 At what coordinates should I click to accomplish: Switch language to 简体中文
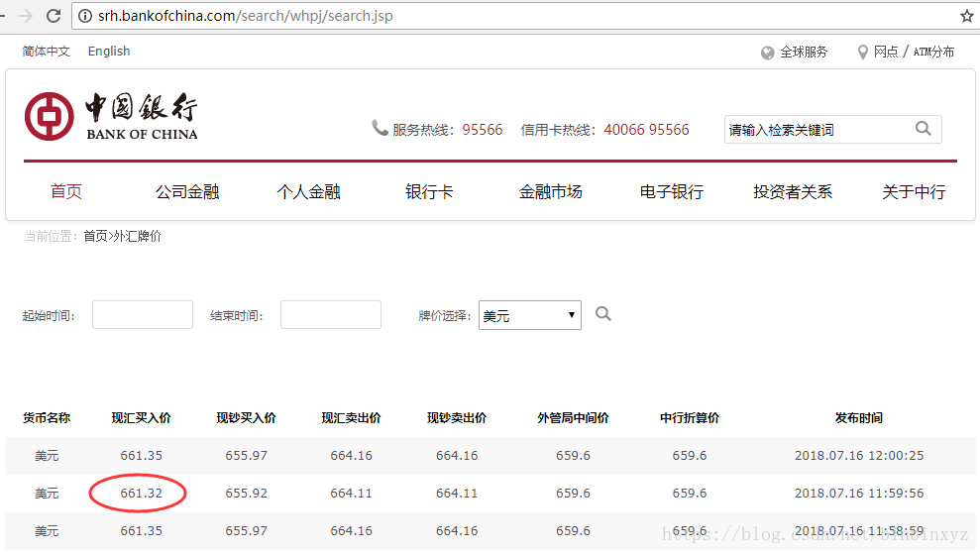tap(47, 52)
